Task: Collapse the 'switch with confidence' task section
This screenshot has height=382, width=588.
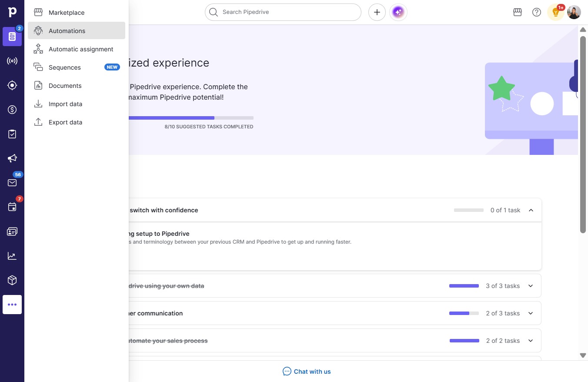Action: point(531,210)
